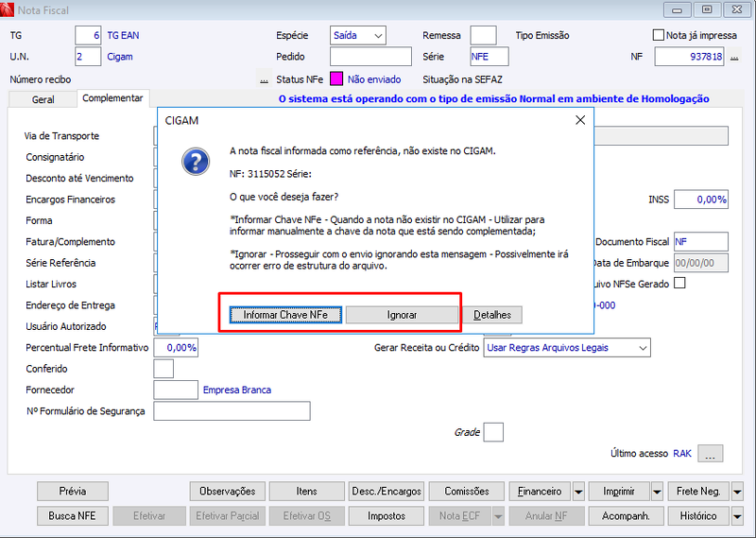Open the NF number lookup ellipsis button
The image size is (756, 538).
pos(734,57)
